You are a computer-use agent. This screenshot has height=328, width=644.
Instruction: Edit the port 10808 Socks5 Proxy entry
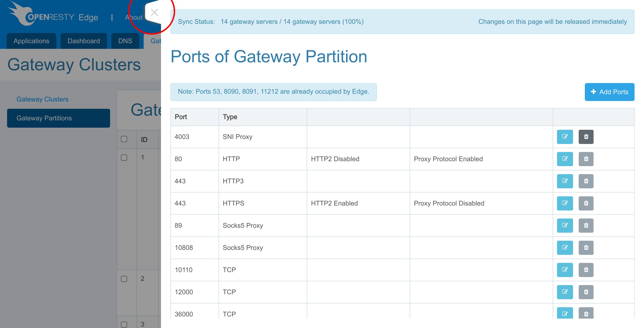coord(565,248)
